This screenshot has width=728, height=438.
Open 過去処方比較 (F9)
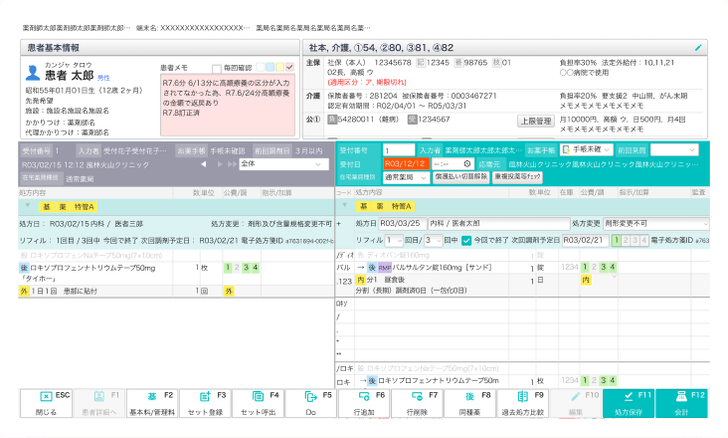[x=523, y=403]
